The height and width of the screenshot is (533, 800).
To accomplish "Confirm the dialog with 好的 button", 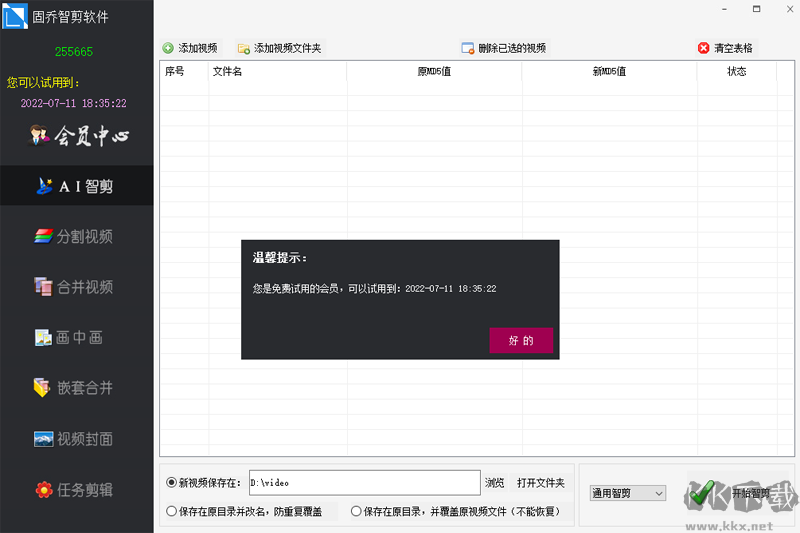I will (521, 340).
